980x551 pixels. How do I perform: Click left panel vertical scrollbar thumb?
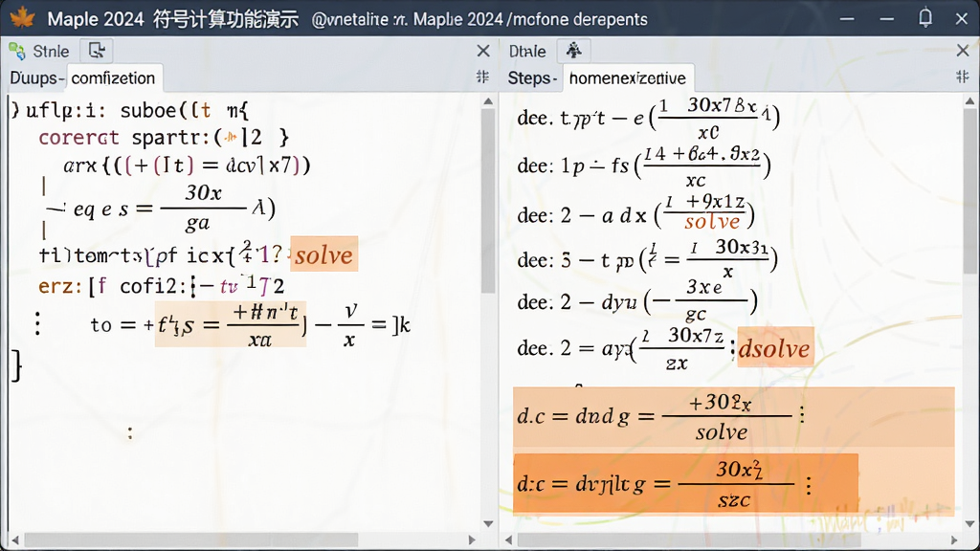pos(488,201)
